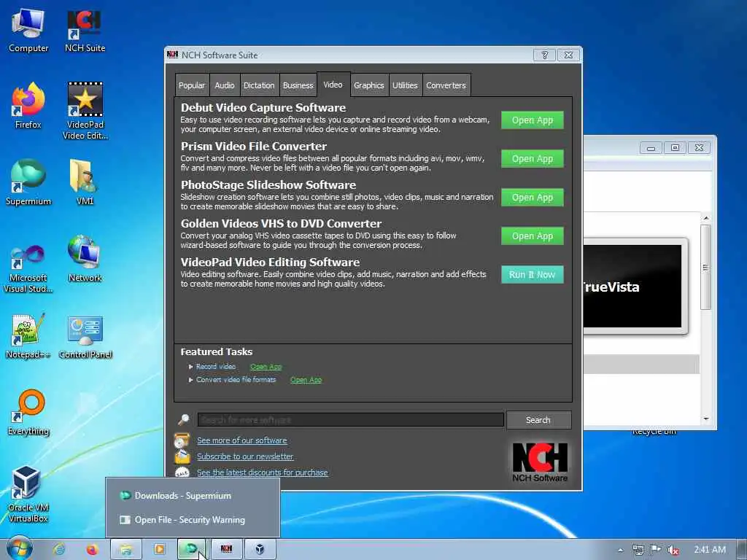Switch to the Audio tab
This screenshot has width=747, height=560.
[225, 85]
